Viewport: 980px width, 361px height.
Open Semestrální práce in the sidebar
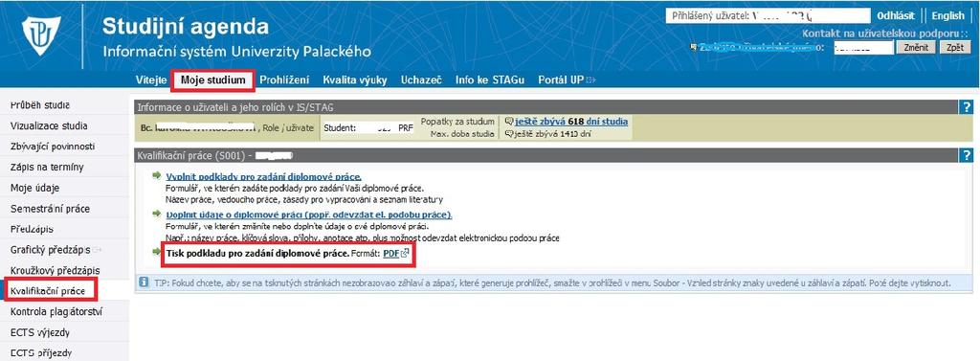50,209
